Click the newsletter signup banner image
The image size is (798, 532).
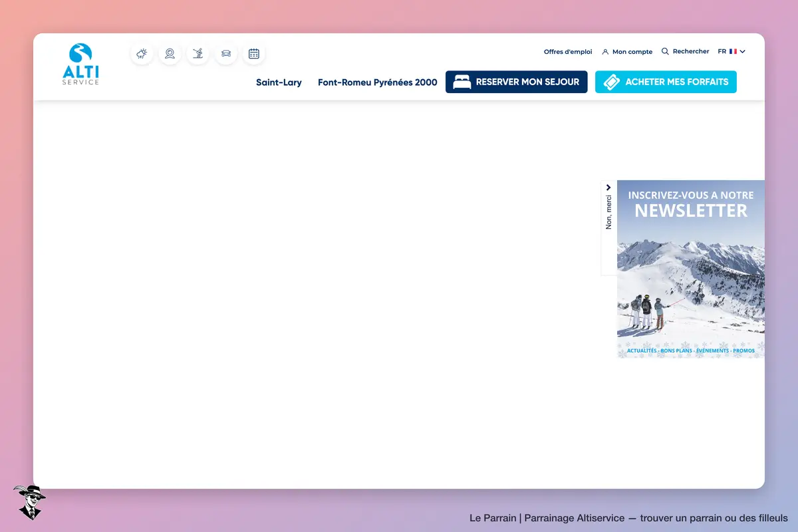tap(691, 269)
